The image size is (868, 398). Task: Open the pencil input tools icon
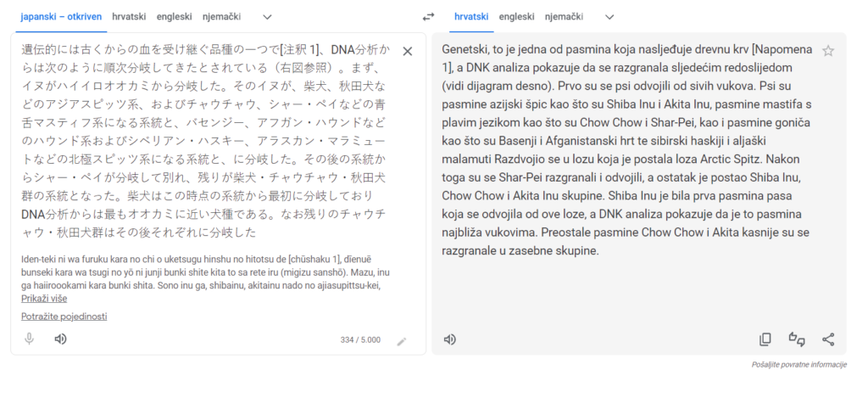click(402, 341)
